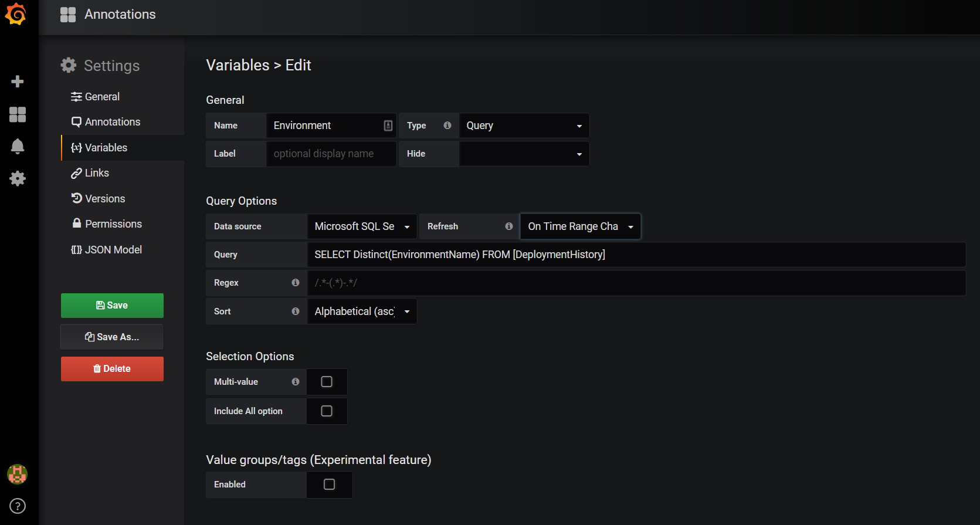Image resolution: width=980 pixels, height=525 pixels.
Task: Click the user avatar icon
Action: tap(17, 474)
